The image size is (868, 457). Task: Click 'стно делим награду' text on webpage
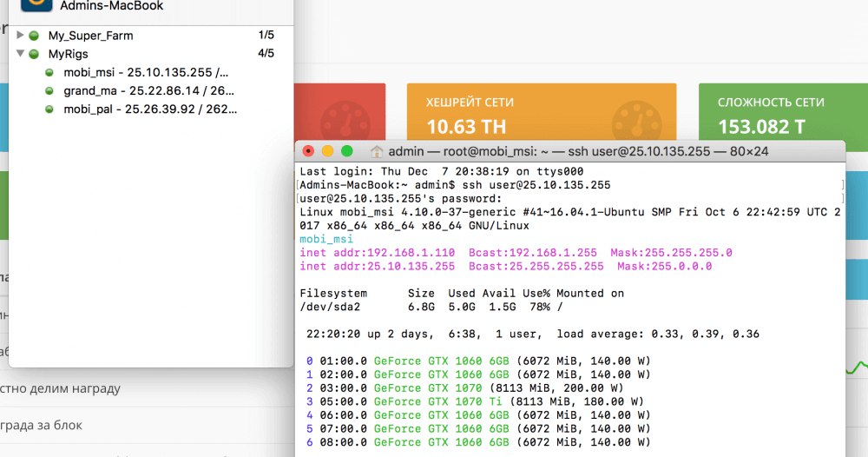(x=60, y=389)
